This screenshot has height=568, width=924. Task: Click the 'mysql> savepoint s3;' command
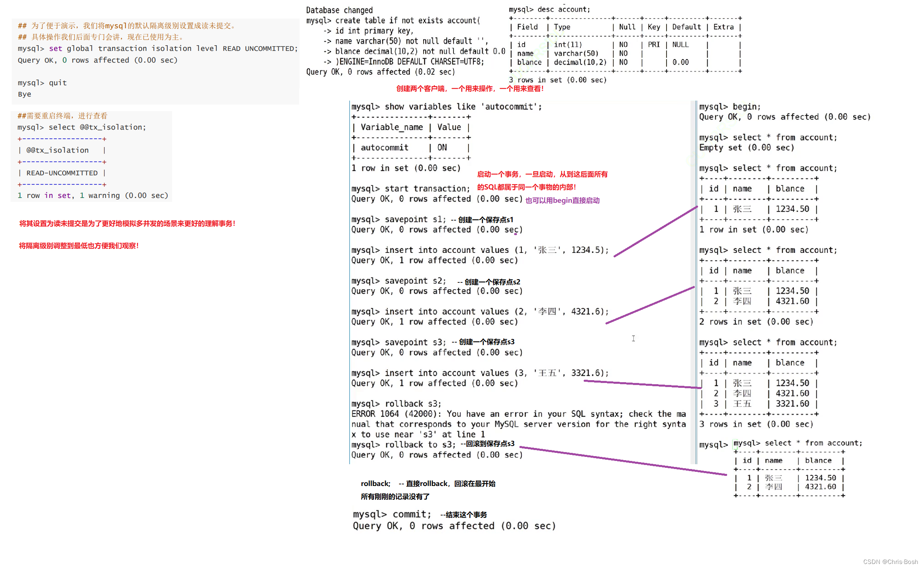(x=398, y=342)
